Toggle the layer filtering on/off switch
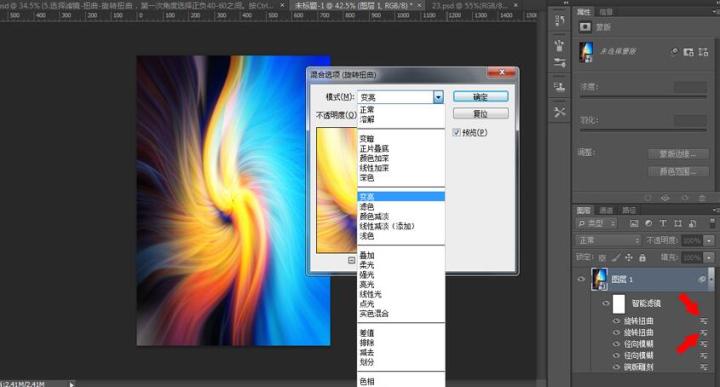 pyautogui.click(x=711, y=224)
